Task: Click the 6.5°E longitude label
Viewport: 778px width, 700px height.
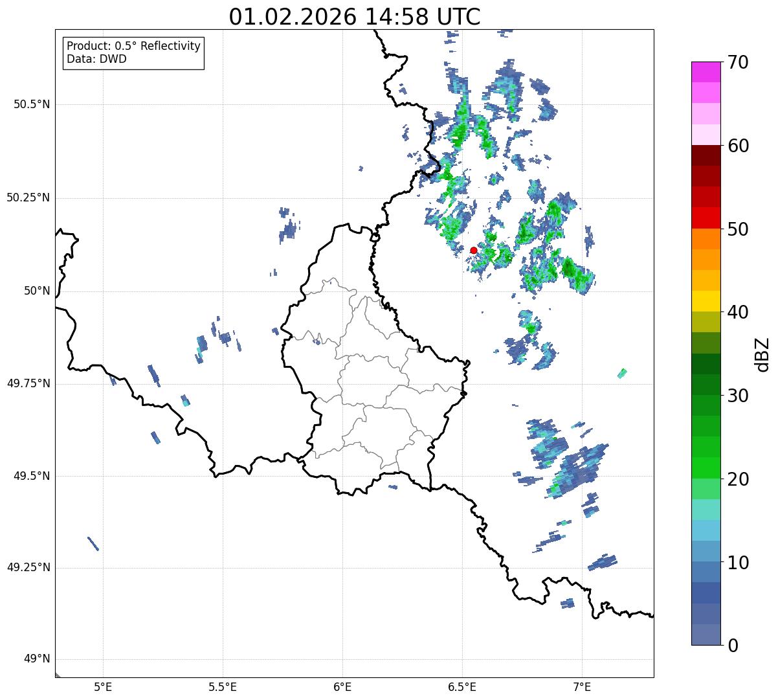Action: pyautogui.click(x=462, y=686)
